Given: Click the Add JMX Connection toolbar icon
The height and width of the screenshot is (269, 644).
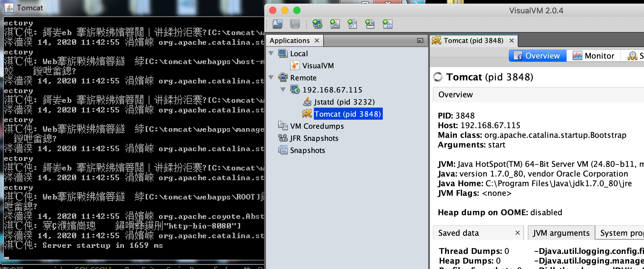Looking at the screenshot, I should tap(335, 24).
